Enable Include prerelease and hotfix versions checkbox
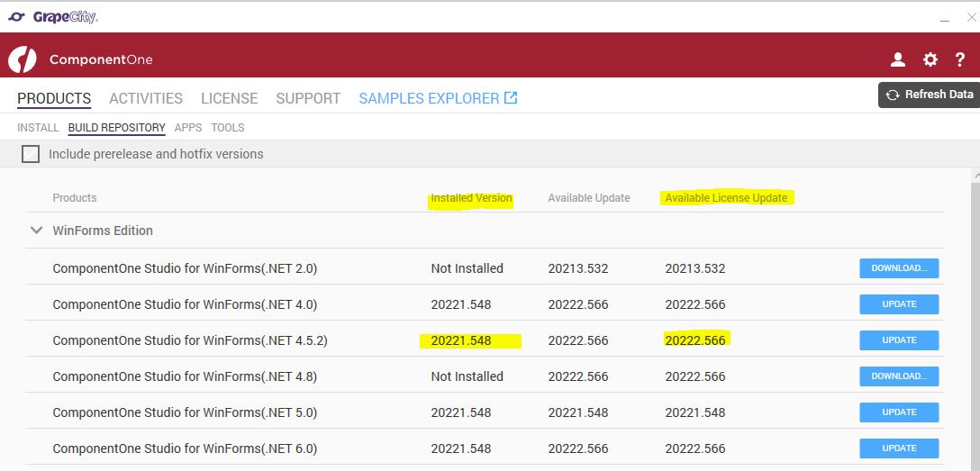 31,154
